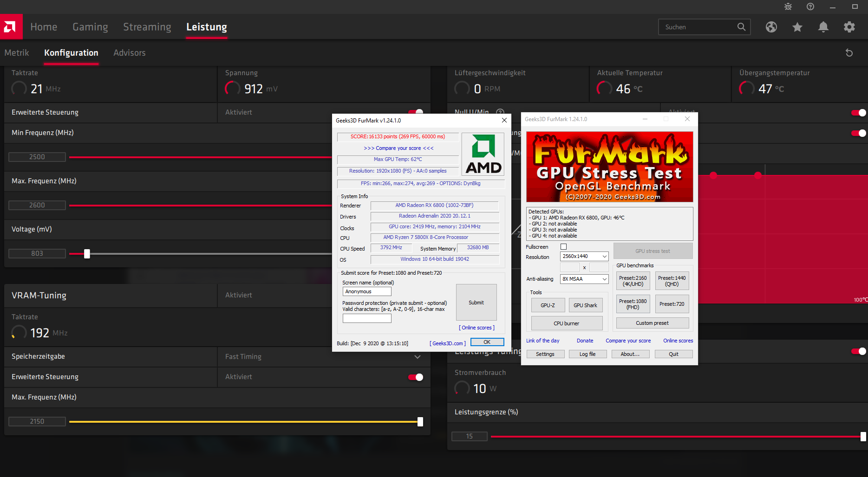868x477 pixels.
Task: Open FurMark Resolution dropdown
Action: (584, 256)
